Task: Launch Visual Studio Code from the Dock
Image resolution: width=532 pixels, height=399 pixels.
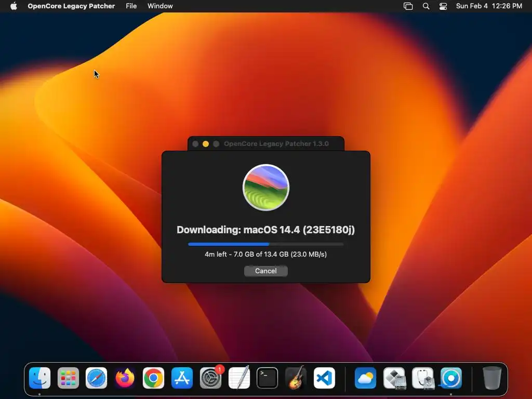Action: point(324,378)
